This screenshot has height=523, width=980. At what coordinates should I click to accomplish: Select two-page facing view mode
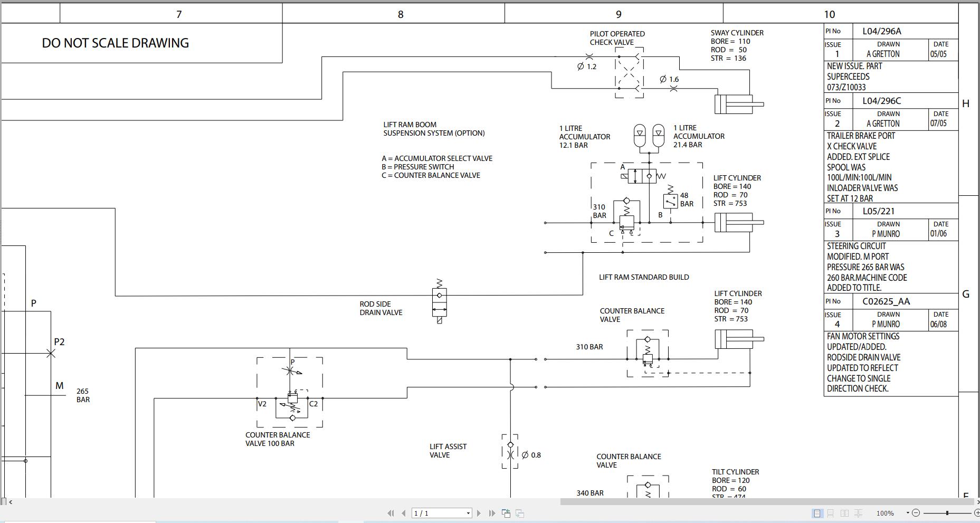pos(844,513)
